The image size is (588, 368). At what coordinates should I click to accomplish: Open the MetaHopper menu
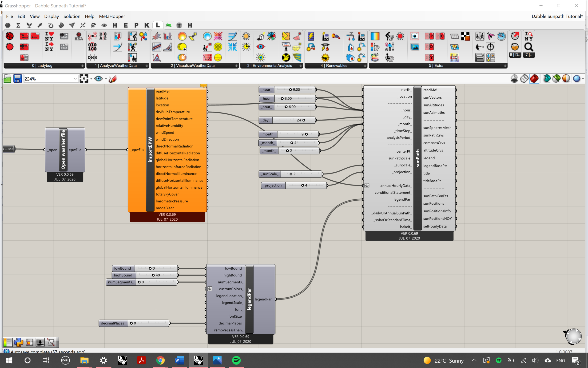[x=112, y=16]
